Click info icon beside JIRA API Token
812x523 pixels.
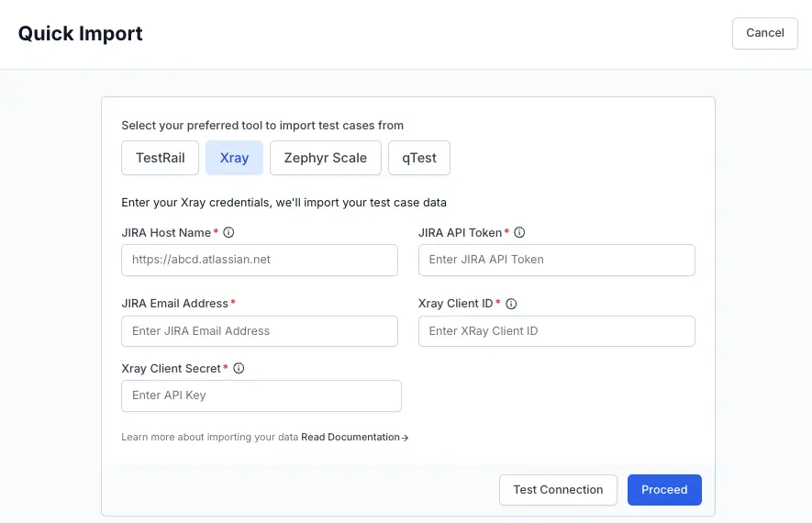click(519, 233)
